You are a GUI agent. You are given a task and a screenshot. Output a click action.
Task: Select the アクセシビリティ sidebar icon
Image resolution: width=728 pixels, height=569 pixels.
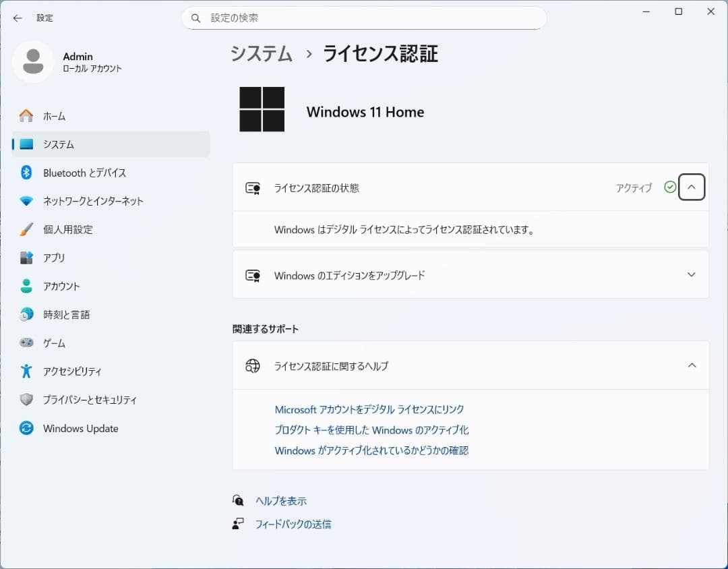pos(26,371)
